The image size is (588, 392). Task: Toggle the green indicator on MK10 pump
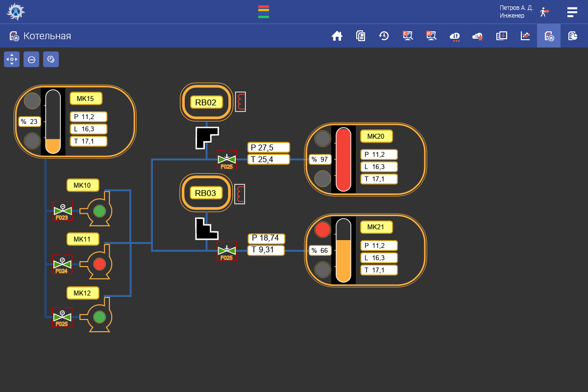(99, 211)
